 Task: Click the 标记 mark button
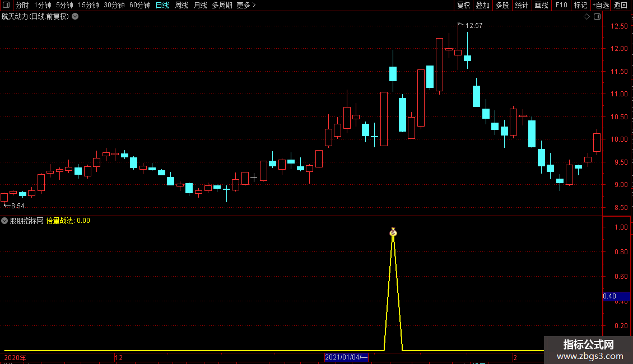(580, 5)
